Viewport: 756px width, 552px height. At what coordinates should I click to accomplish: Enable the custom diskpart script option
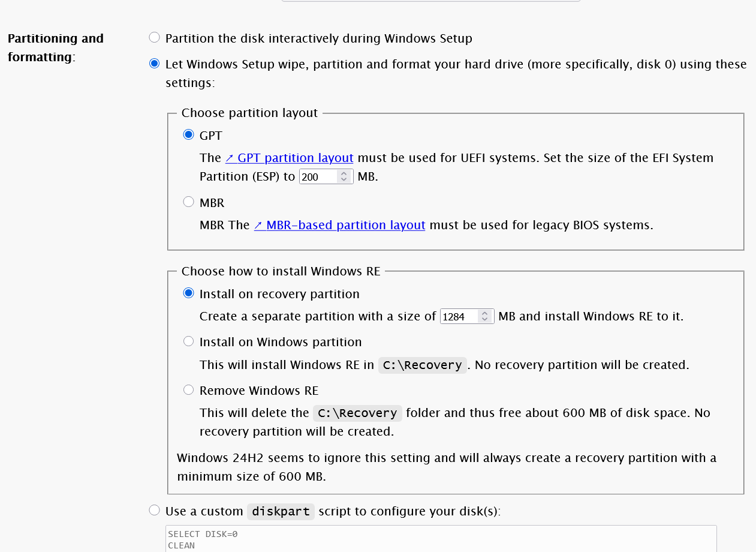pos(155,511)
